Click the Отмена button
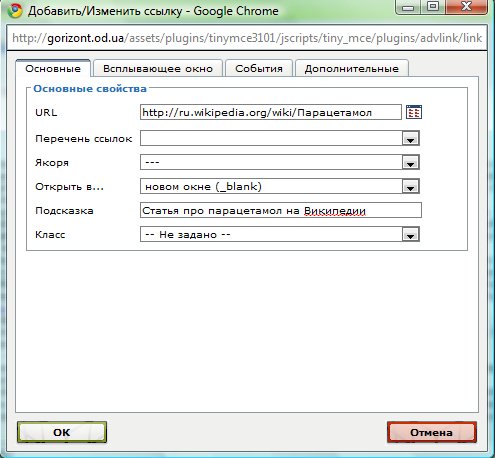This screenshot has height=458, width=495. pos(432,432)
